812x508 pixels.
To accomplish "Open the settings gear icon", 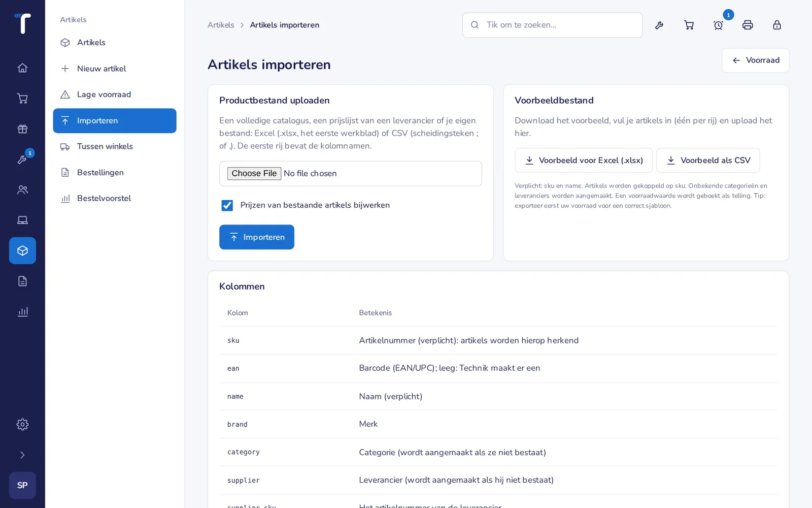I will pyautogui.click(x=22, y=424).
